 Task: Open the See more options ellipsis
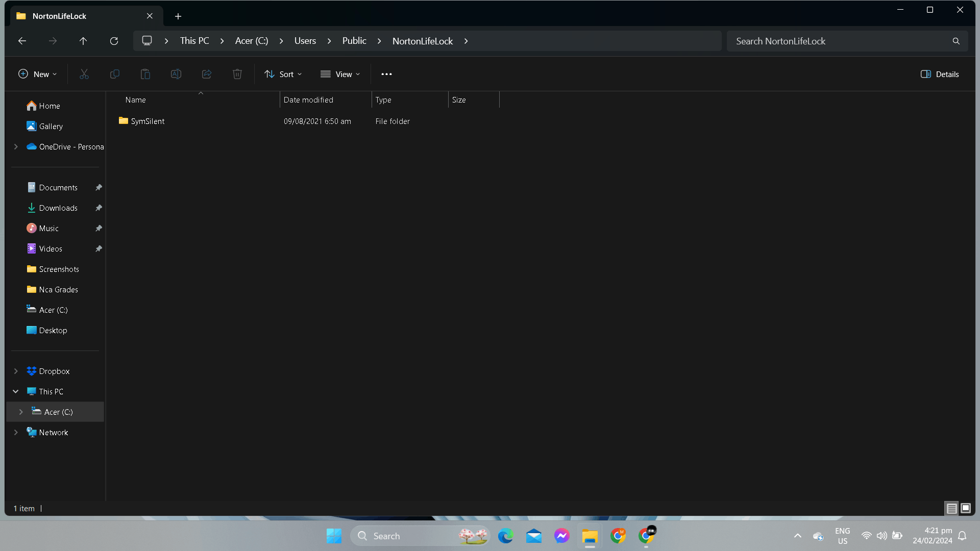[x=386, y=74]
